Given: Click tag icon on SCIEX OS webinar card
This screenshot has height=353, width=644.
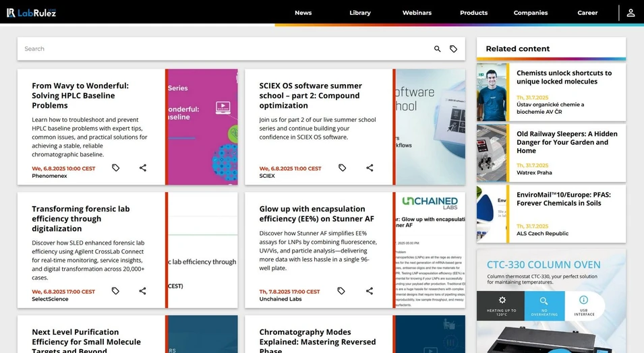Looking at the screenshot, I should (x=342, y=168).
